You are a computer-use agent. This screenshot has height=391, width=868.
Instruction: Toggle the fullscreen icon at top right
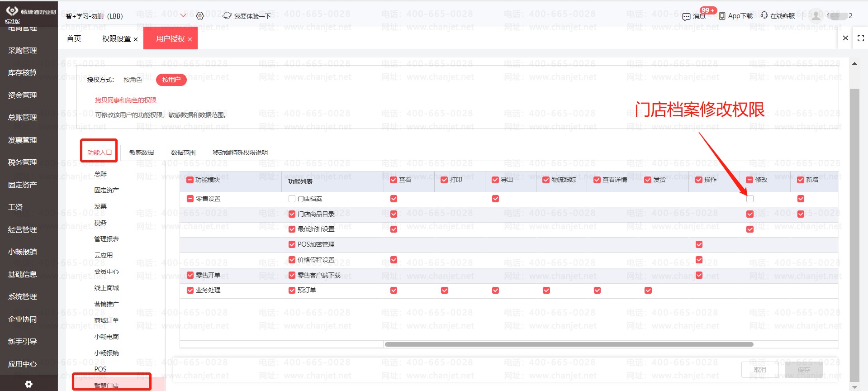861,38
